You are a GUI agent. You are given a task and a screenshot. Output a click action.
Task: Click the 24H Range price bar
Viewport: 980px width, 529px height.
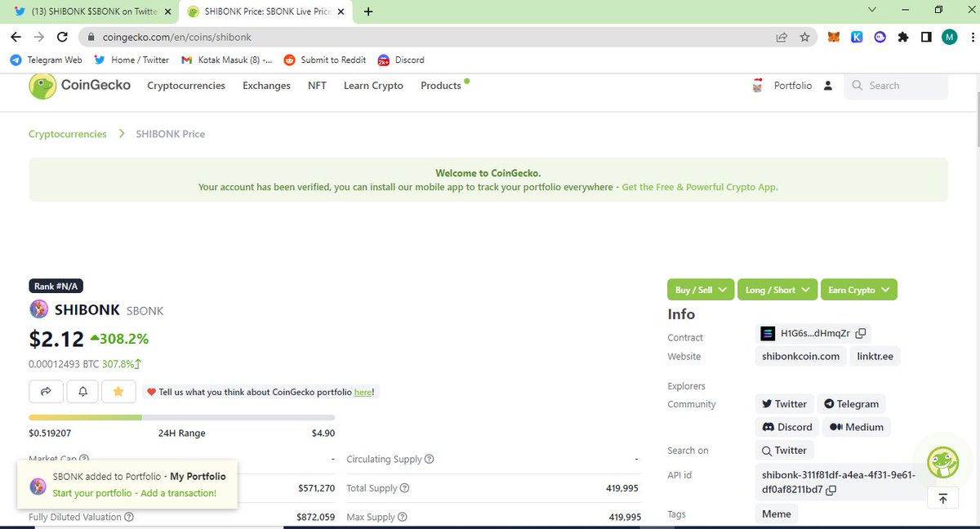181,417
